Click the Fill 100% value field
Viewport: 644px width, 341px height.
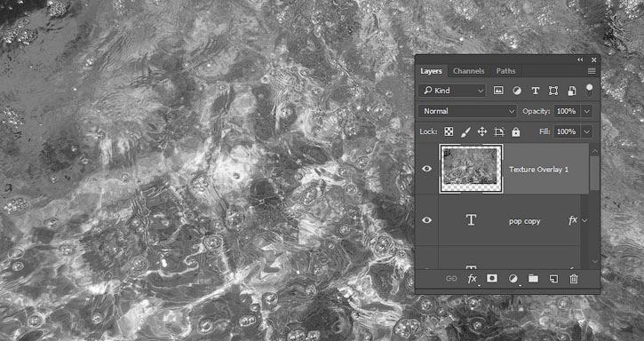tap(568, 132)
